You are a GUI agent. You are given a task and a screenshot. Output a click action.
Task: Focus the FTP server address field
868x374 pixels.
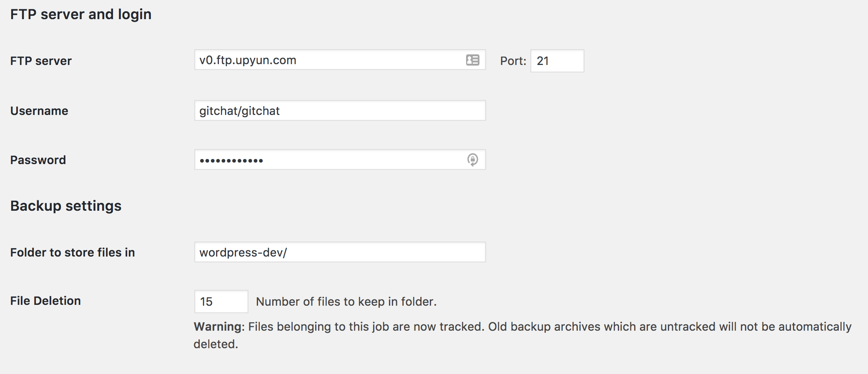point(329,60)
